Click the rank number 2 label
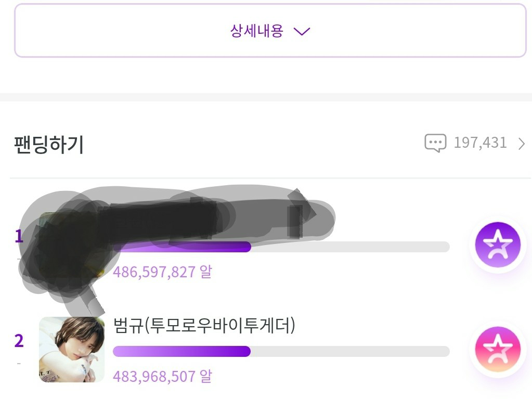Viewport: 532px width, 399px height. click(x=19, y=341)
